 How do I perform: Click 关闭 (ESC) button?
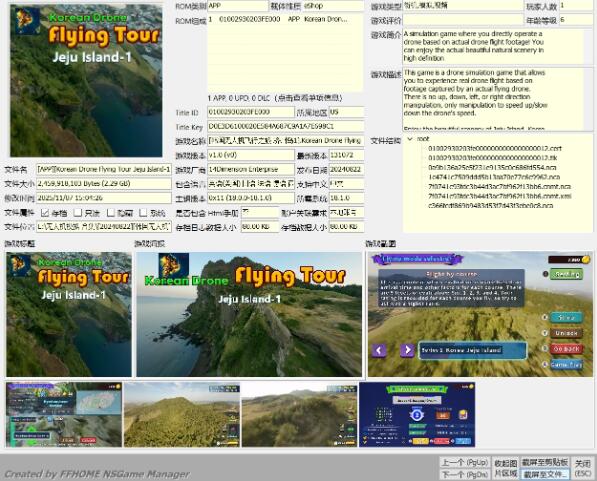[583, 468]
